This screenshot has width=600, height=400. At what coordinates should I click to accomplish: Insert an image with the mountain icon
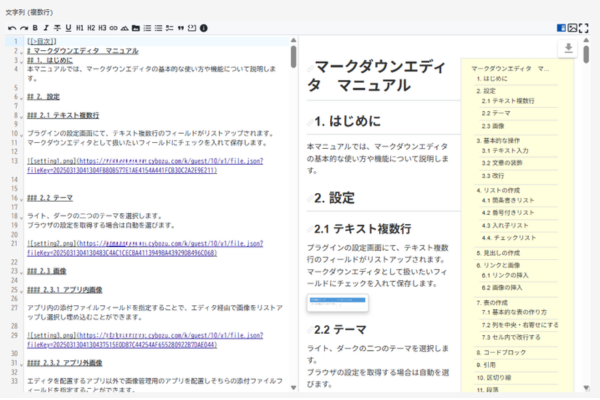tap(125, 28)
